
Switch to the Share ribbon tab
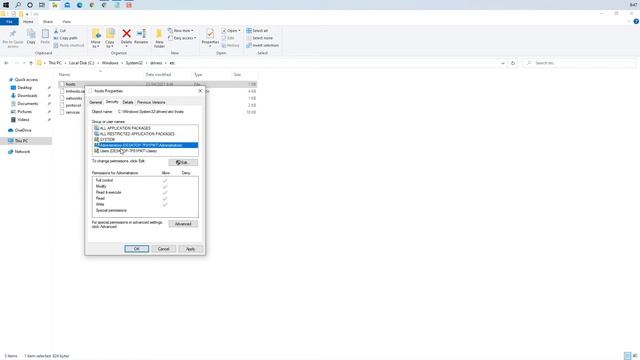tap(48, 22)
